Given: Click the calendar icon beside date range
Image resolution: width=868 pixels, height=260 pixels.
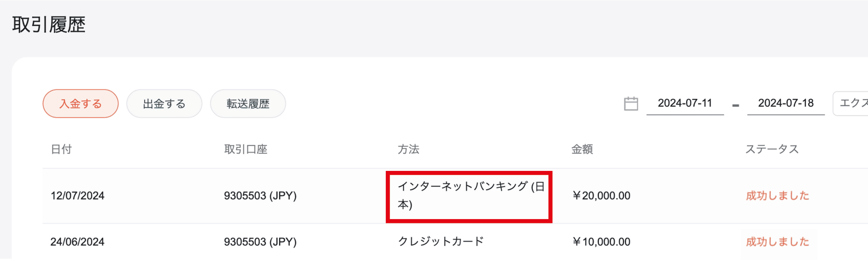Looking at the screenshot, I should pos(631,104).
